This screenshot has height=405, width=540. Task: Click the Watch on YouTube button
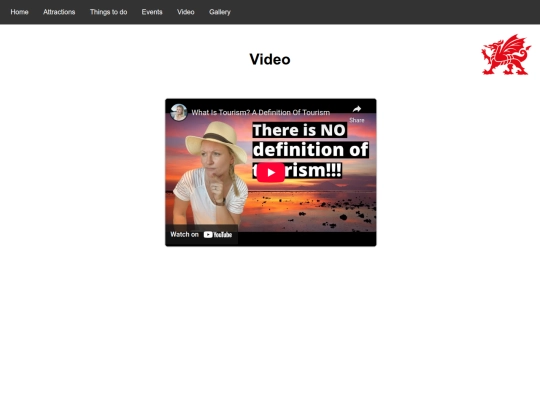[x=201, y=235]
